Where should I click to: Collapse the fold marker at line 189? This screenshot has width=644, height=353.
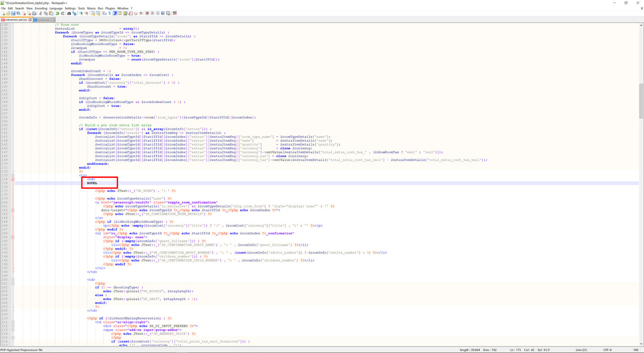click(13, 237)
